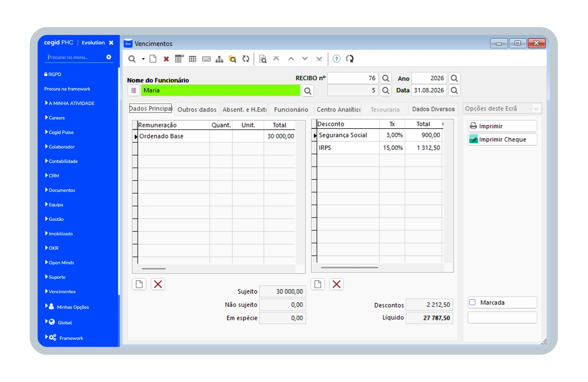The height and width of the screenshot is (382, 588).
Task: Click the Procurar no menu search field
Action: click(x=76, y=57)
